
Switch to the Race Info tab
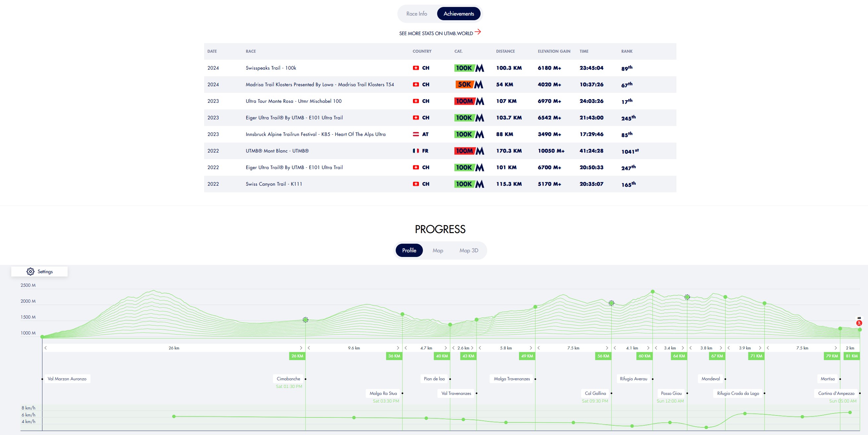coord(417,14)
